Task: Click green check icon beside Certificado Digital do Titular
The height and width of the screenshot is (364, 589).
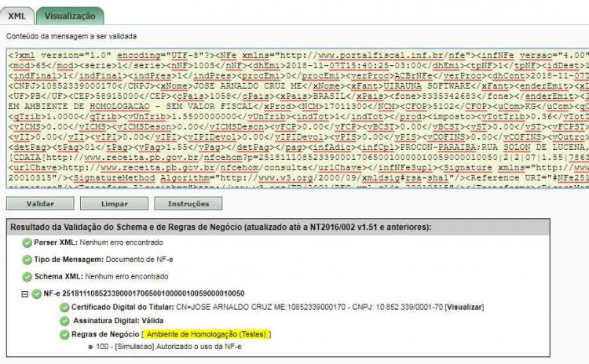Action: pos(64,308)
